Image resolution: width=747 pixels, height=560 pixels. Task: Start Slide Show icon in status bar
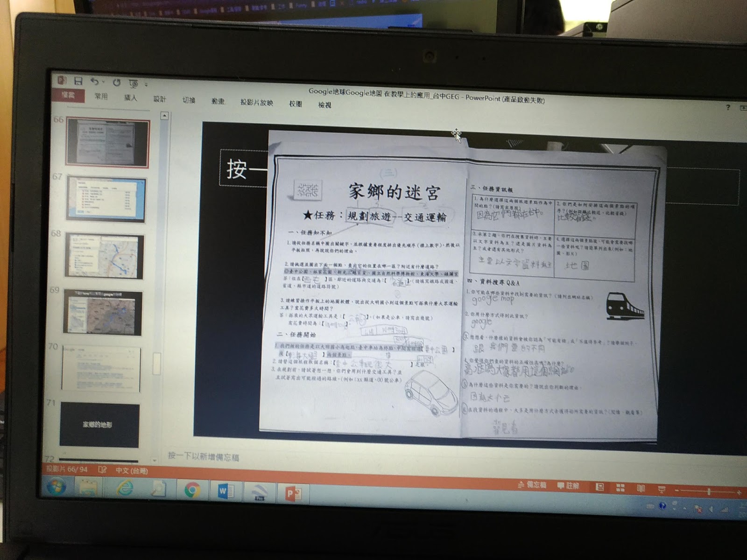(662, 490)
